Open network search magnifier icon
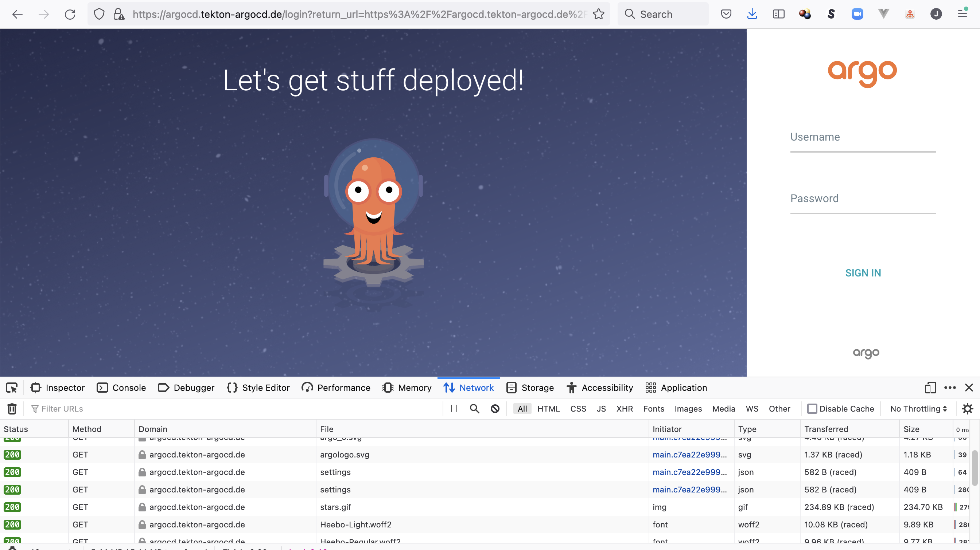Viewport: 980px width, 550px height. click(x=474, y=409)
